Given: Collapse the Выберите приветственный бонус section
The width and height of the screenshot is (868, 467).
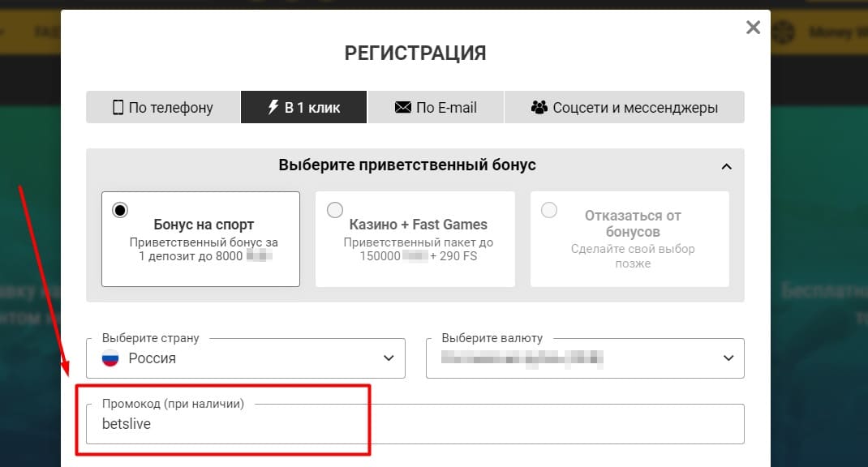Looking at the screenshot, I should point(728,165).
